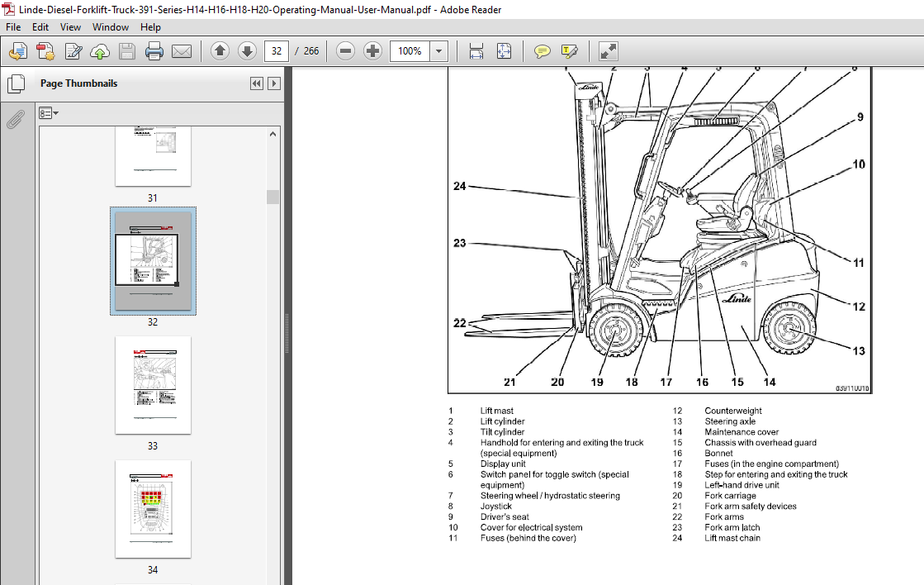The height and width of the screenshot is (585, 924).
Task: Go to next page arrow
Action: tap(247, 51)
